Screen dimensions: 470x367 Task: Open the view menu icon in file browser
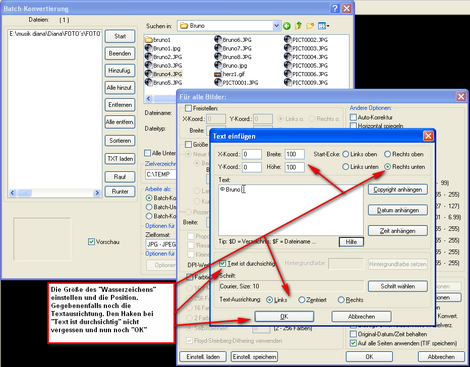pos(323,26)
